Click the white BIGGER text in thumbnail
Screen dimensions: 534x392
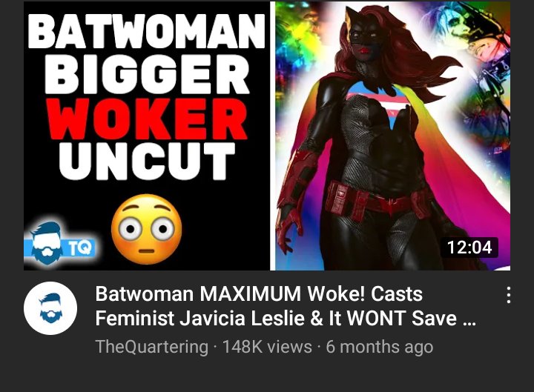pos(147,74)
